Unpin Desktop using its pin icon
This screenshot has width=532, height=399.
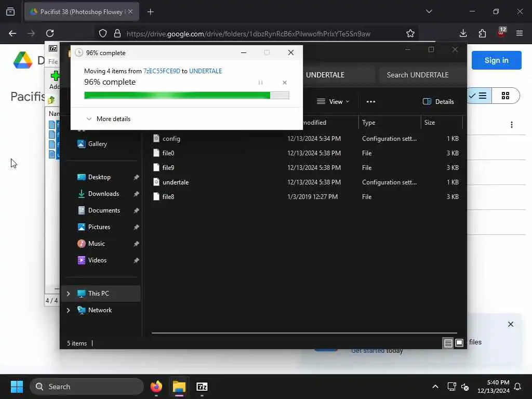click(136, 177)
